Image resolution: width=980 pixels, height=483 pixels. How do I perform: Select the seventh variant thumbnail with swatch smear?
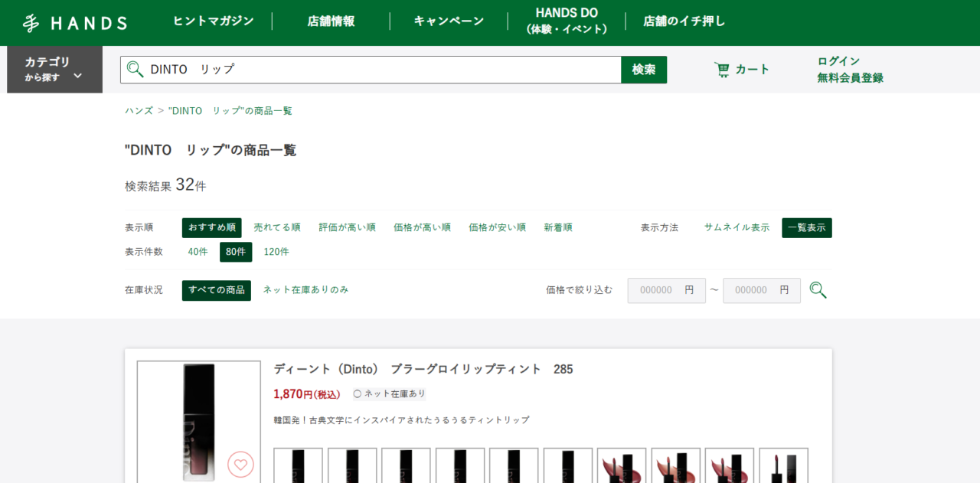622,465
